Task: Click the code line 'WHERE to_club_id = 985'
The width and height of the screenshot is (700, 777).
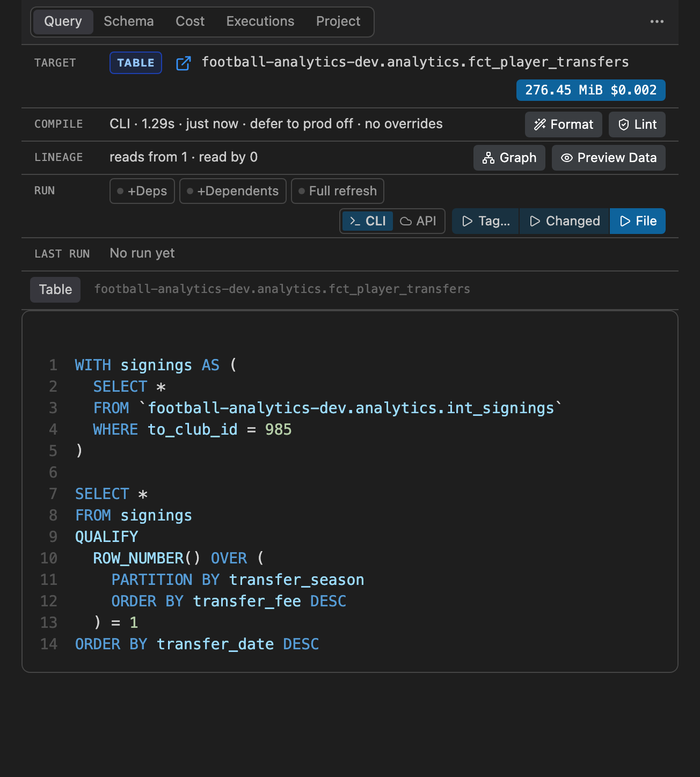Action: (193, 429)
